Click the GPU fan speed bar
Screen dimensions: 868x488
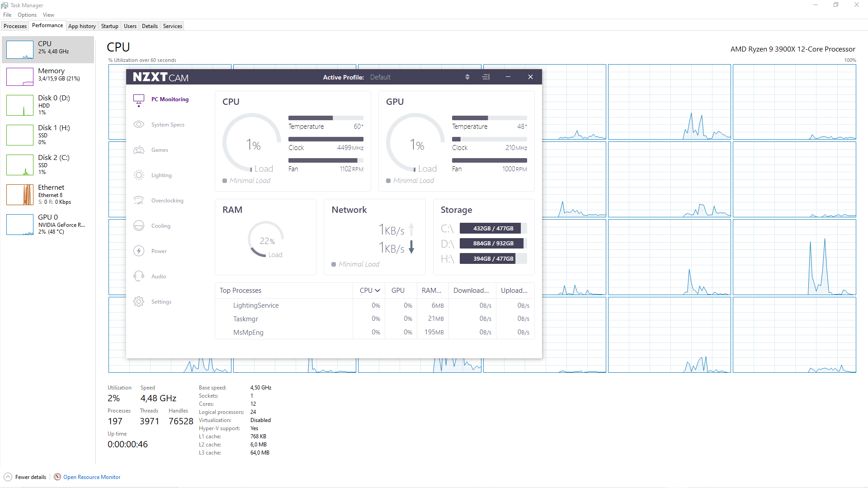[x=490, y=160]
